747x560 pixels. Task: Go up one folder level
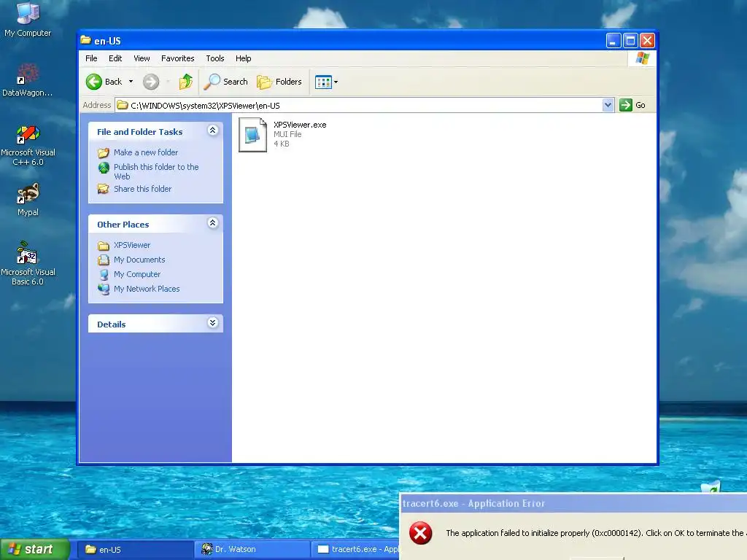(186, 82)
